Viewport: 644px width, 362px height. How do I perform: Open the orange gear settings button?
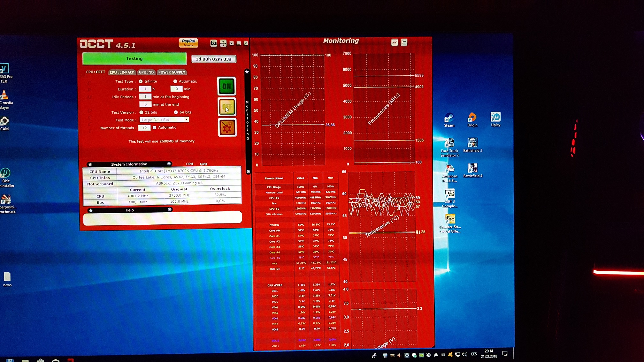(x=227, y=128)
